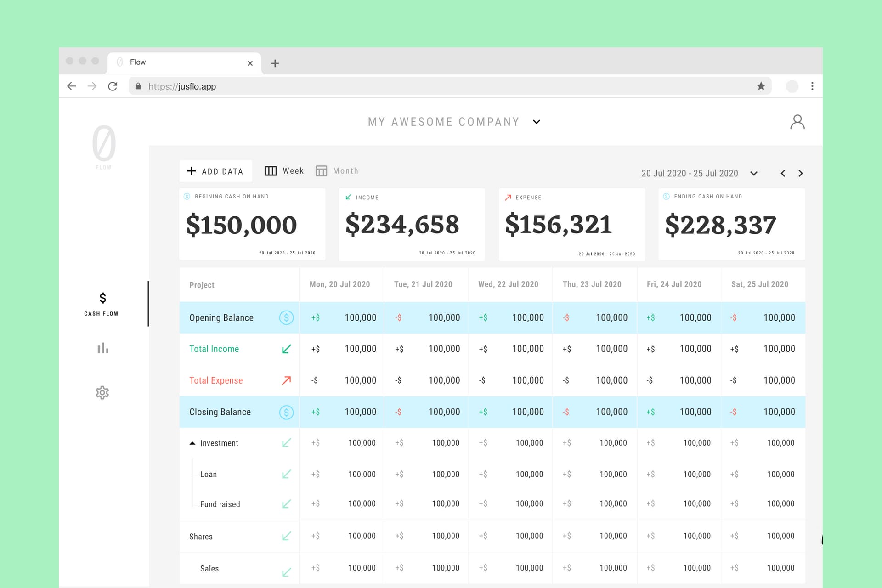Click the Opening Balance dollar coin icon
Screen dimensions: 882x588
pos(286,317)
